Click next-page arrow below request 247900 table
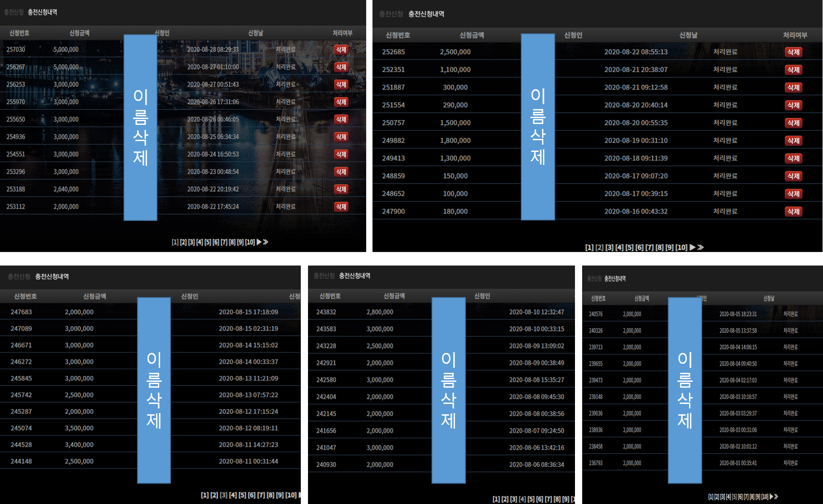 (692, 247)
